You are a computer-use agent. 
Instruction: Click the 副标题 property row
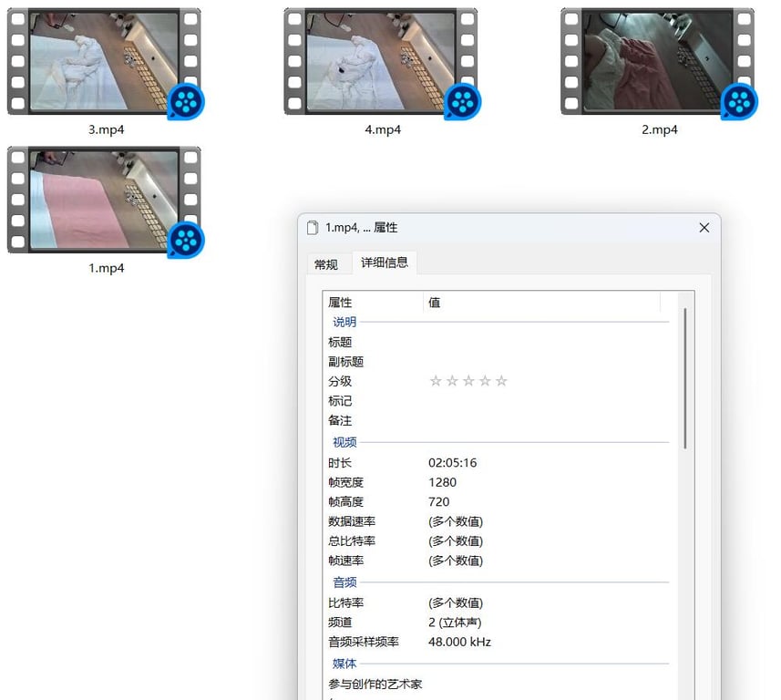(497, 362)
